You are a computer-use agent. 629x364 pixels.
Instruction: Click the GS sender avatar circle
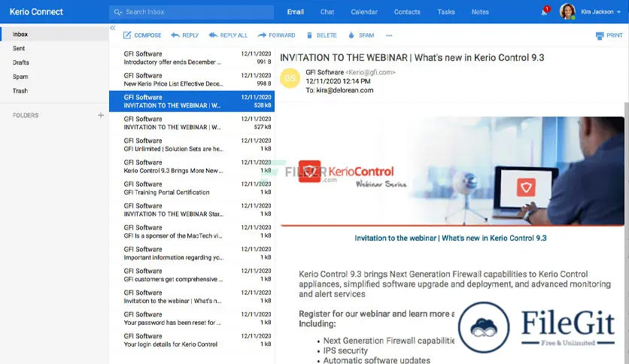click(290, 78)
